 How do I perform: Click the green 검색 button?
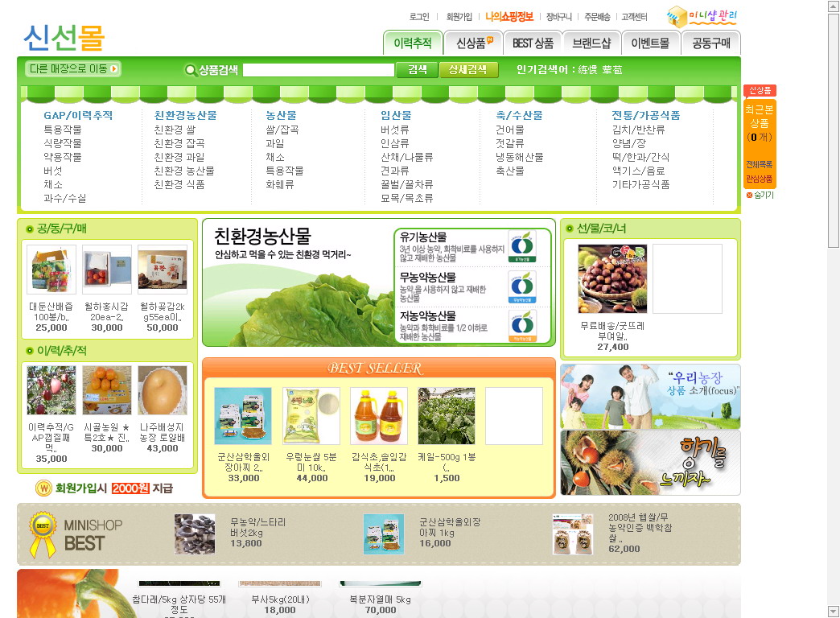tap(418, 70)
